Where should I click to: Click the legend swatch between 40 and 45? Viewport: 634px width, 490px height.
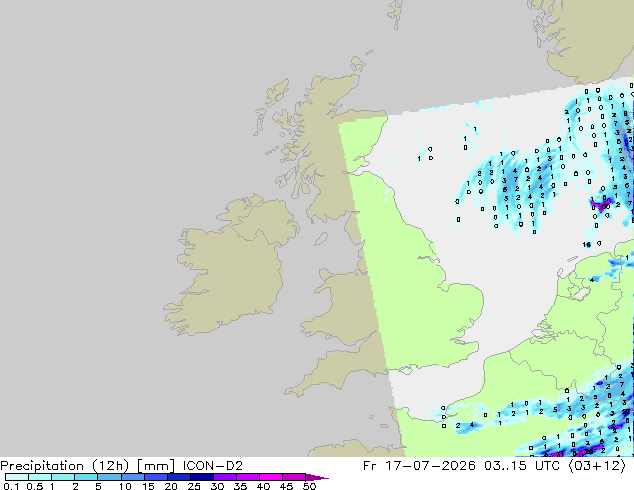tap(271, 477)
